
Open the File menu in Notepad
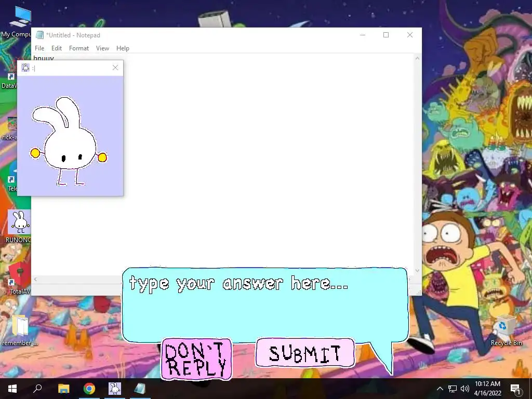tap(39, 48)
